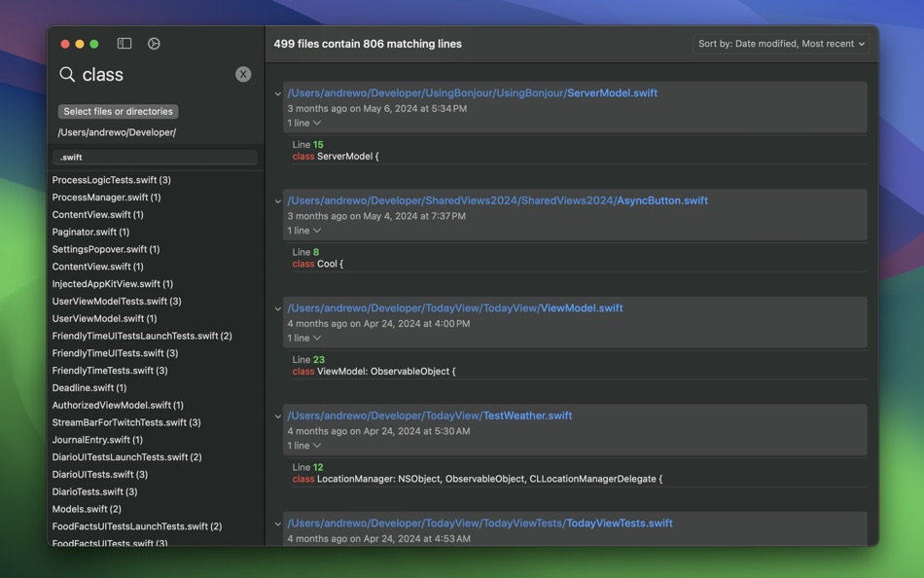Select SettingsPopover.swift (1) in sidebar
Screen dimensions: 924x578
(106, 249)
